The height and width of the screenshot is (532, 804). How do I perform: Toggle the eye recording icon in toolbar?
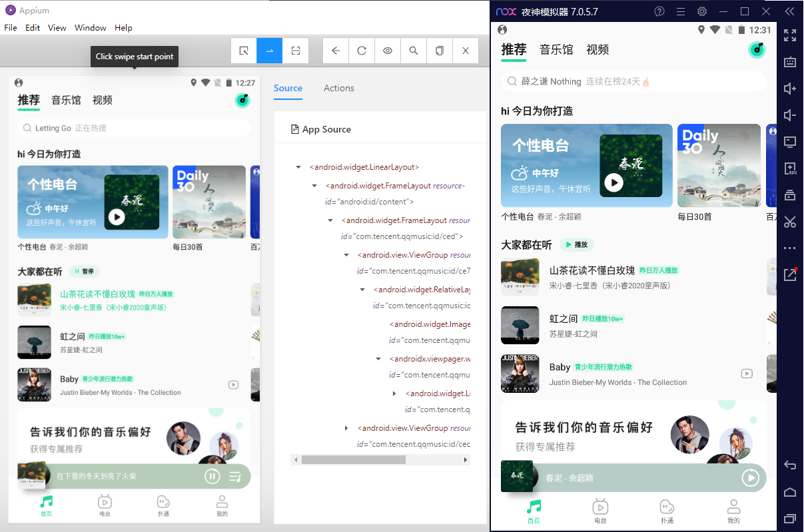pos(388,51)
